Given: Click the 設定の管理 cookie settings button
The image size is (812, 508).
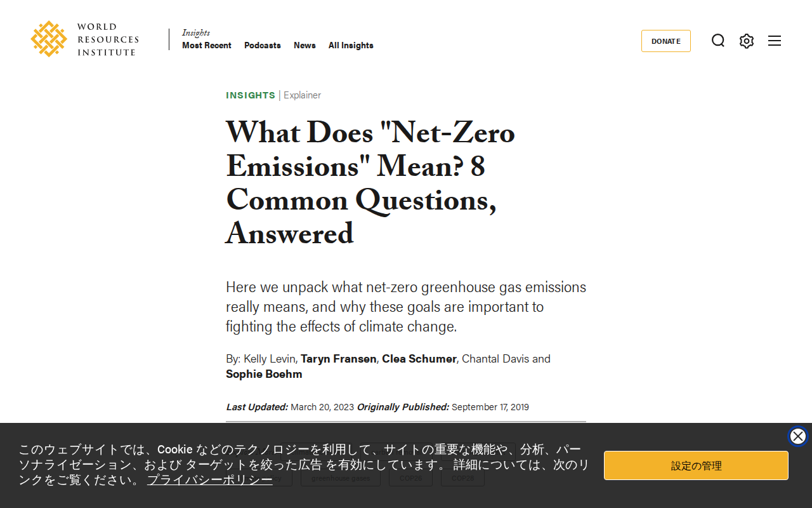Looking at the screenshot, I should pos(696,465).
